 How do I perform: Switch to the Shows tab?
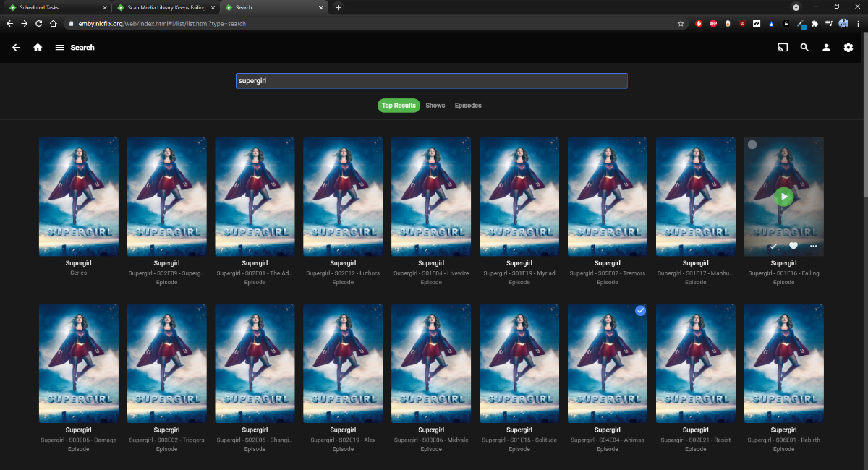click(435, 106)
